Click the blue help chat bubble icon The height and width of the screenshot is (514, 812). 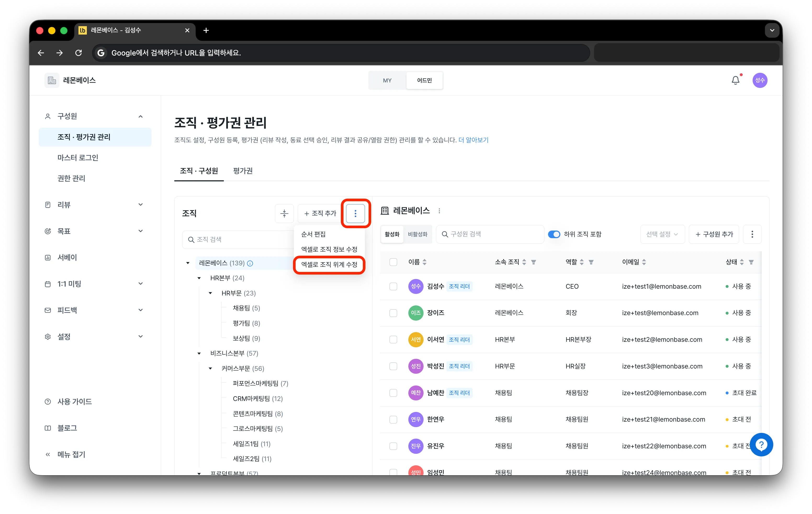tap(762, 445)
